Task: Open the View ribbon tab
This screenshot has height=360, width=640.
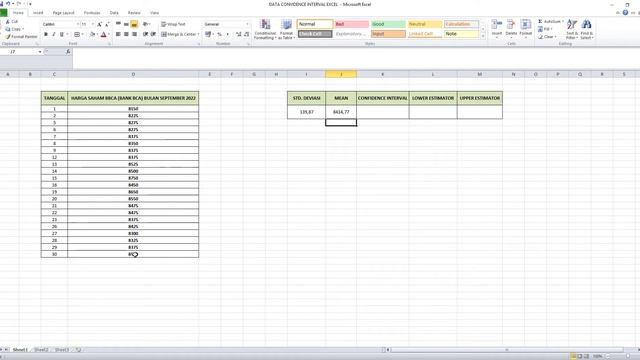Action: 155,13
